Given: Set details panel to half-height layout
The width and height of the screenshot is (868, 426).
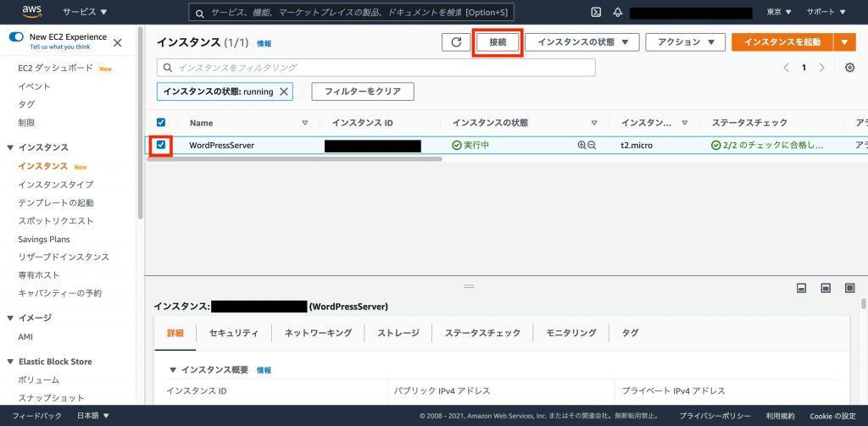Looking at the screenshot, I should (826, 288).
